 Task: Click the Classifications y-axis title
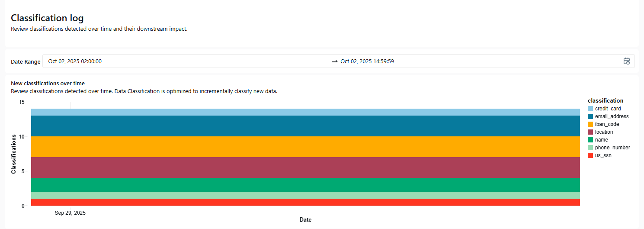click(13, 154)
